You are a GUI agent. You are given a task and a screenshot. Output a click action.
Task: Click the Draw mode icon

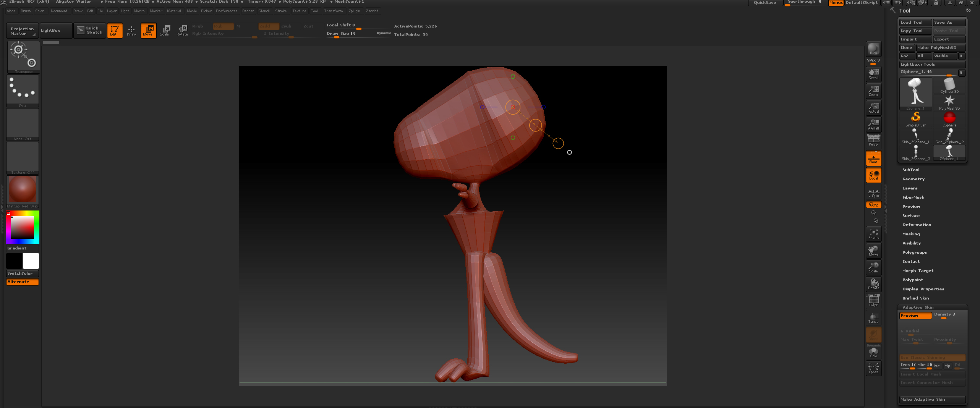131,30
